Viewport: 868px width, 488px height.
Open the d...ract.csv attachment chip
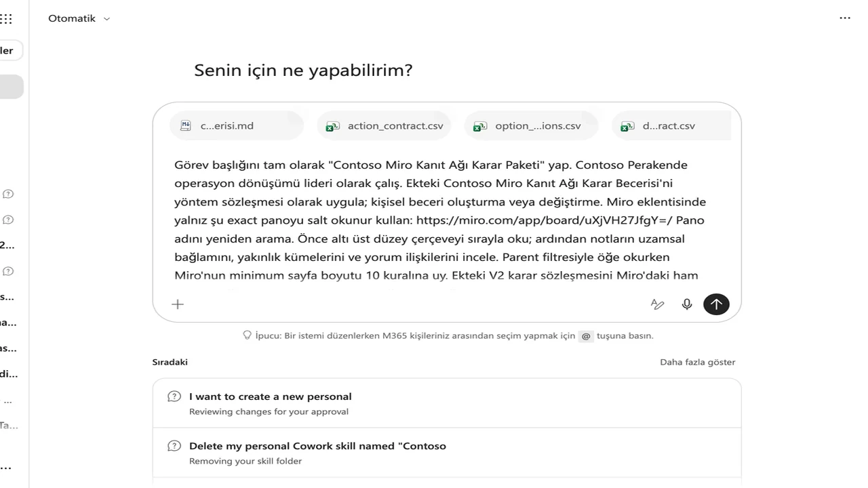point(671,125)
